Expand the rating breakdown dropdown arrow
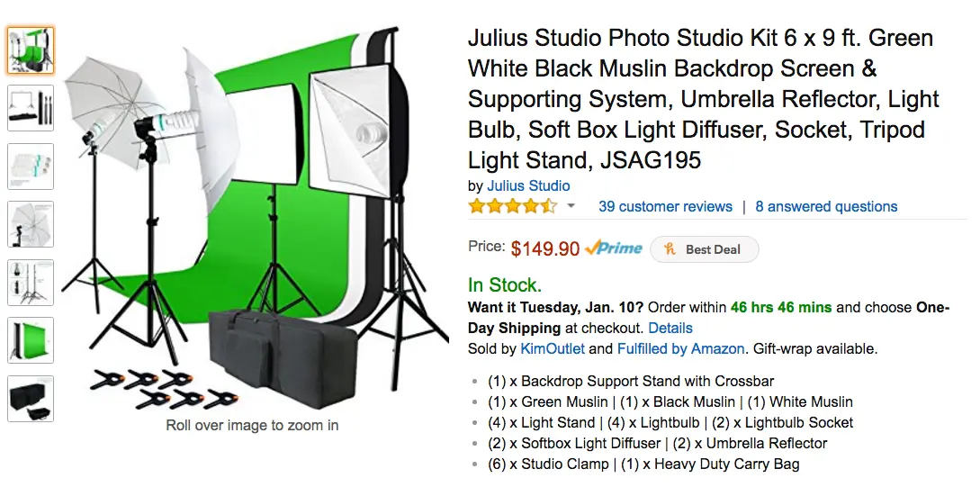This screenshot has height=487, width=980. (571, 206)
